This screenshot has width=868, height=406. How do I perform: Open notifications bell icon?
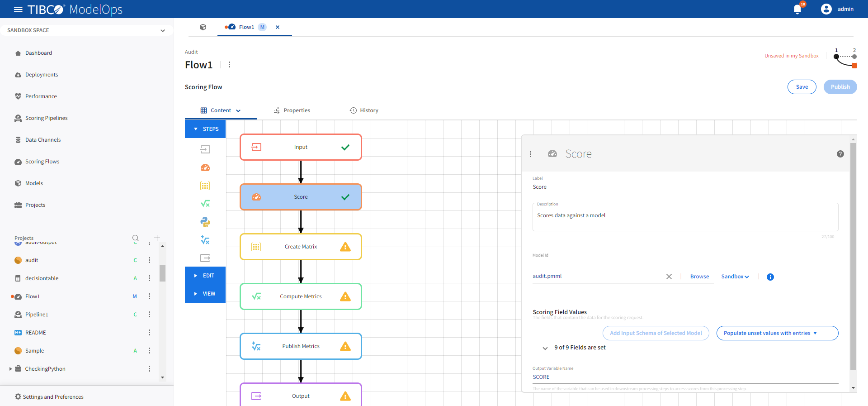(797, 10)
